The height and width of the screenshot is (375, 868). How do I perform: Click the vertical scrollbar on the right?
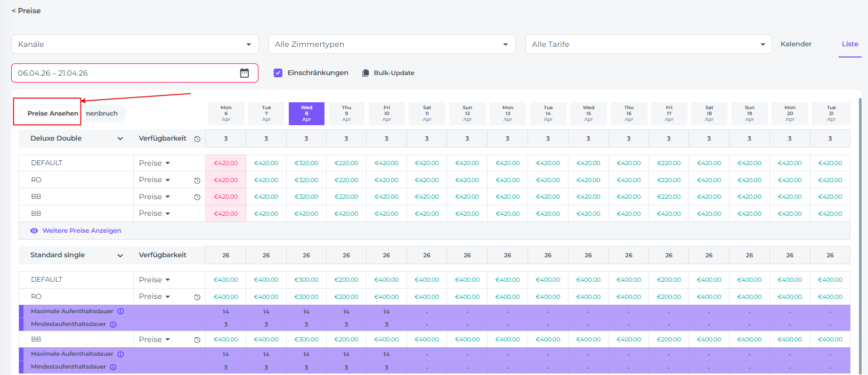[859, 234]
